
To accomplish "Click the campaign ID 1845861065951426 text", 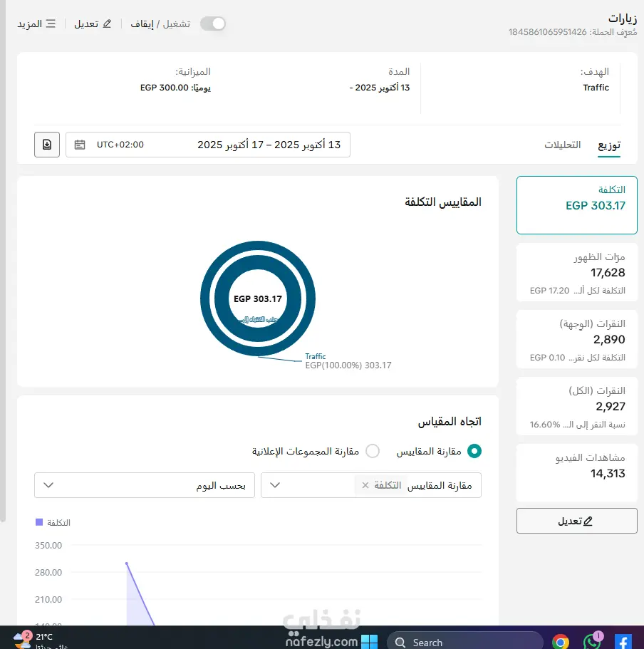I will click(x=547, y=32).
